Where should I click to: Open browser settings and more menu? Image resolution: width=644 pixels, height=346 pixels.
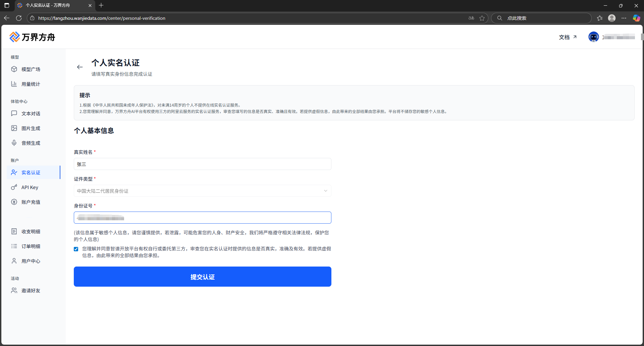point(624,18)
